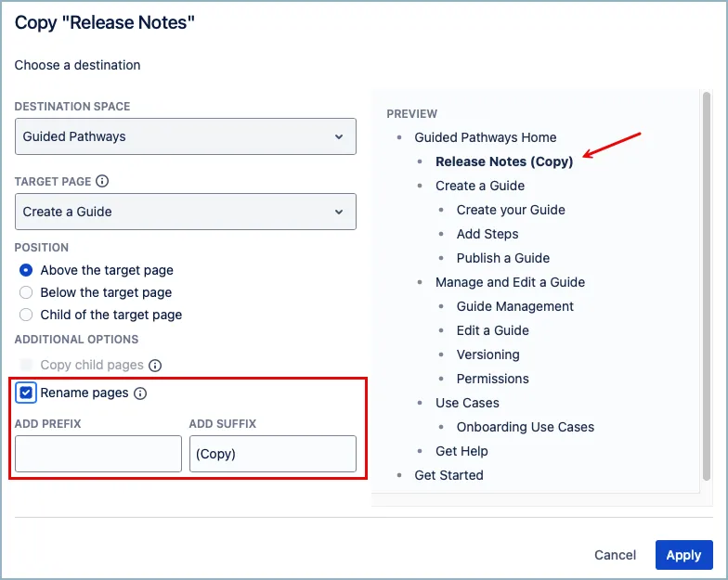This screenshot has height=580, width=728.
Task: Open the Destination Space dropdown showing Guided Pathways
Action: coord(186,136)
